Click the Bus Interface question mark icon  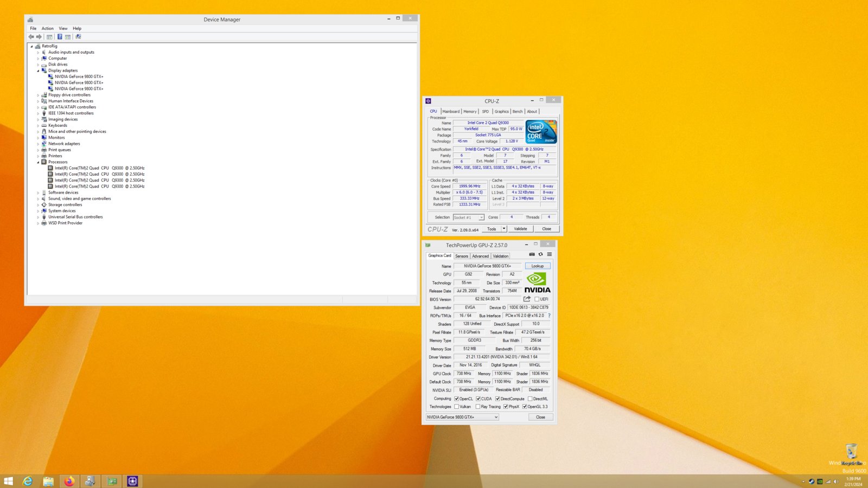point(549,316)
